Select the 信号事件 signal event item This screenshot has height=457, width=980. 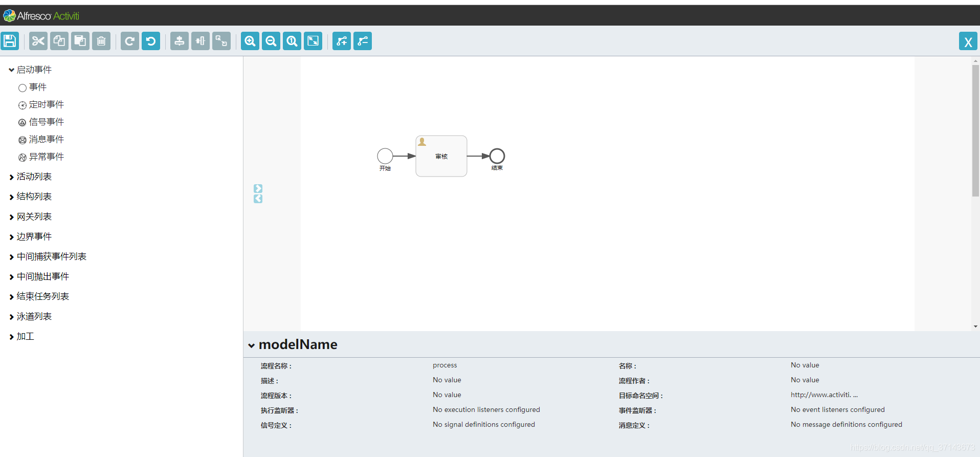point(41,122)
